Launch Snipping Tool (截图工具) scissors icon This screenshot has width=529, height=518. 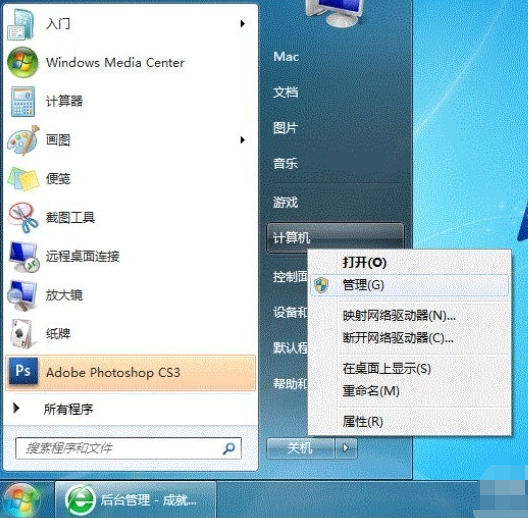pos(23,218)
